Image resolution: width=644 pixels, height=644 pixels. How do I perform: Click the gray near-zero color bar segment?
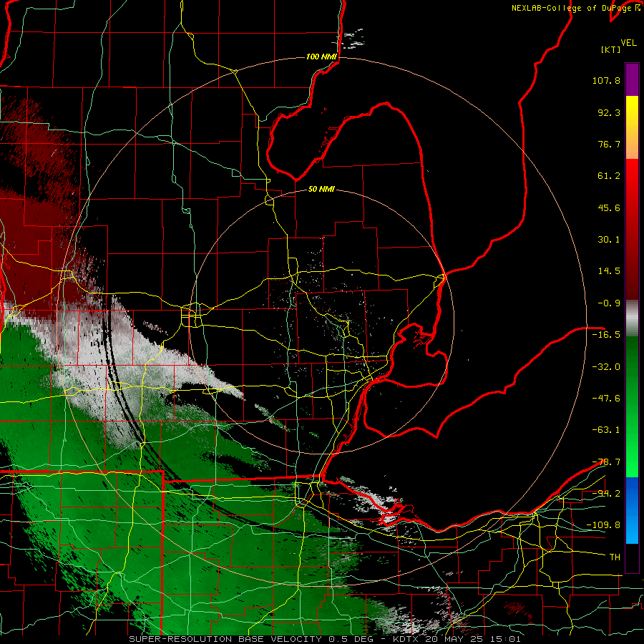tap(632, 318)
